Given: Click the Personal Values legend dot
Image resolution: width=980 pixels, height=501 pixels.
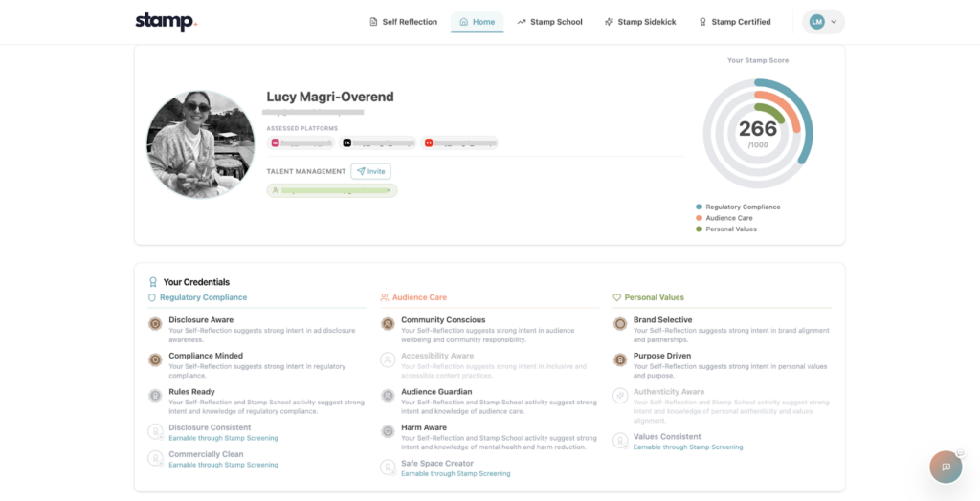Looking at the screenshot, I should [x=698, y=229].
